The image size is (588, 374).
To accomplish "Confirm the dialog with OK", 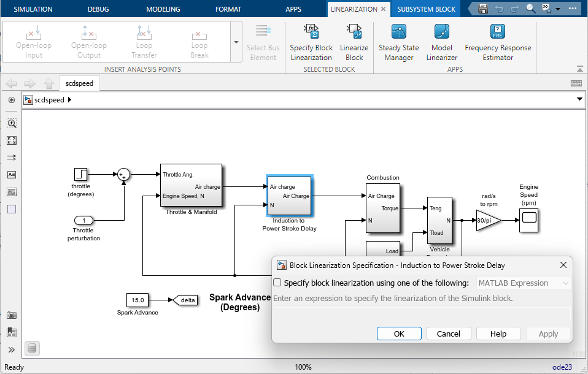I will pyautogui.click(x=399, y=334).
